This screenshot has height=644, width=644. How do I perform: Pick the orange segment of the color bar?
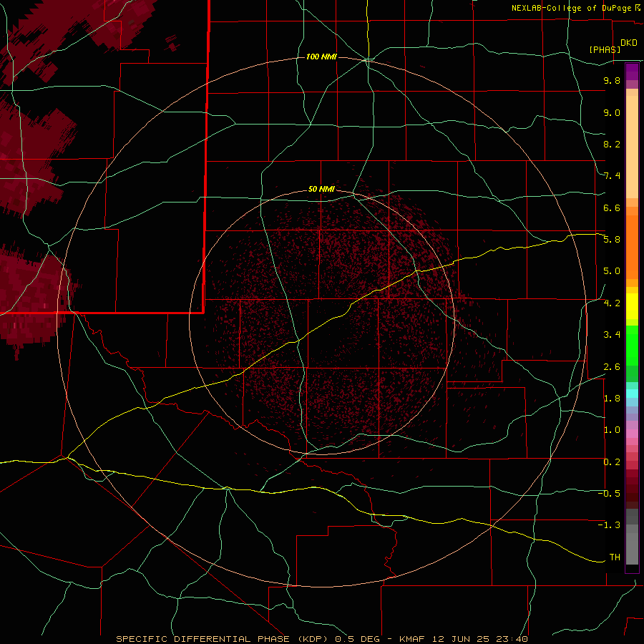point(632,246)
